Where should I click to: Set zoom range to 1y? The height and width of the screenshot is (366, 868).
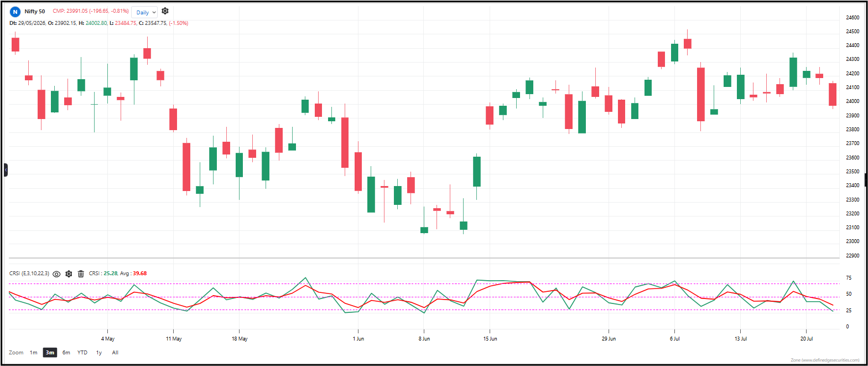[99, 353]
